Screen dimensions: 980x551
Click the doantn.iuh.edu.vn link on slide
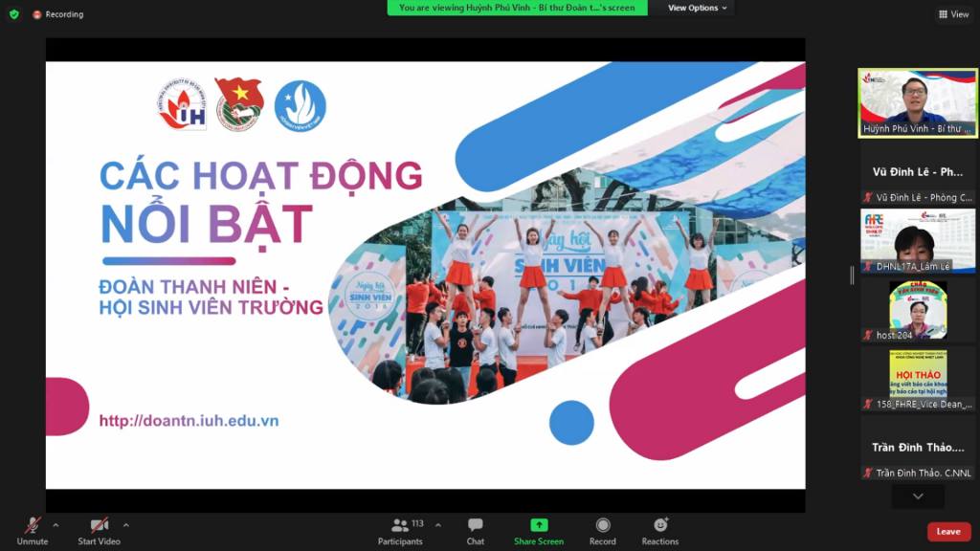[189, 421]
